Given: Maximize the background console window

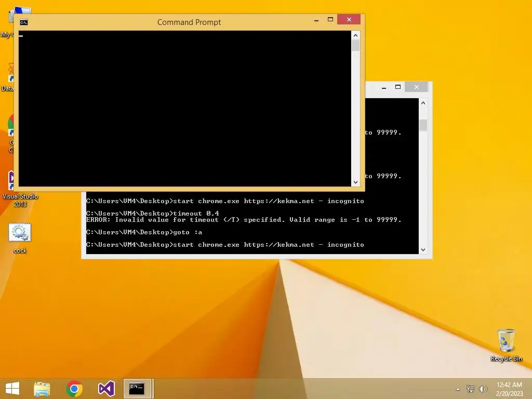Looking at the screenshot, I should tap(398, 87).
